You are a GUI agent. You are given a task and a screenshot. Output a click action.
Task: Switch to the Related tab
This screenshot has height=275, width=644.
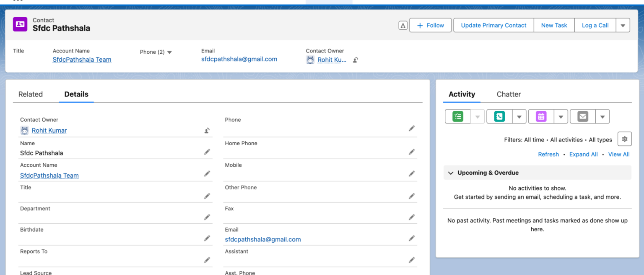(30, 94)
